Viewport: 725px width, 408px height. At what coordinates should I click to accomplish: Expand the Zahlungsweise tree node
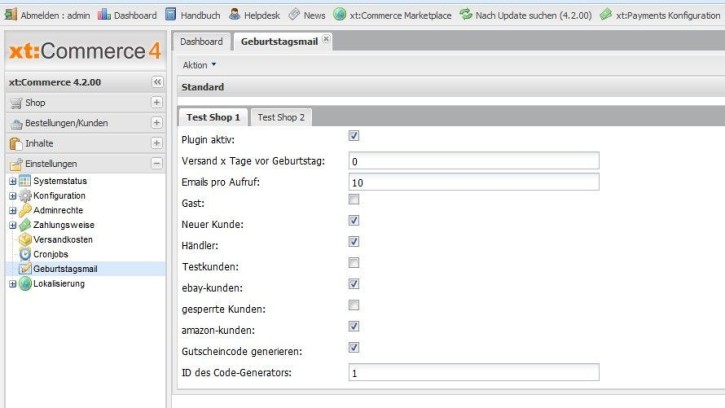click(12, 226)
